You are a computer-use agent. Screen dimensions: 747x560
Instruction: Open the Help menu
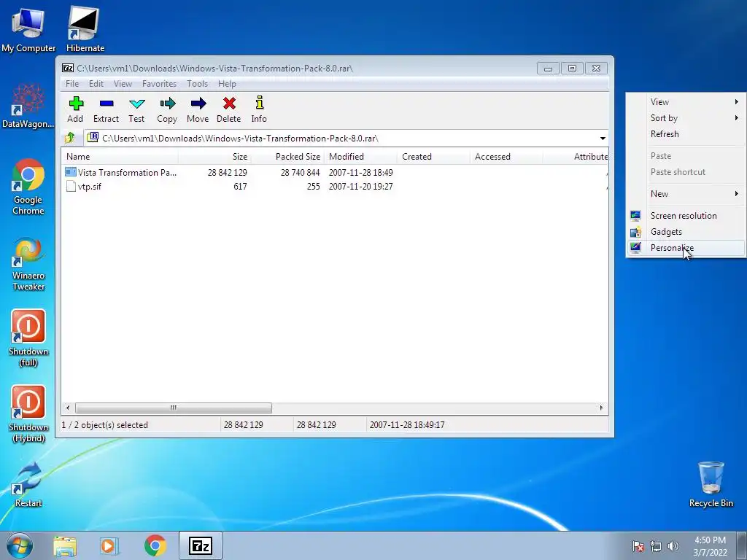(x=227, y=84)
